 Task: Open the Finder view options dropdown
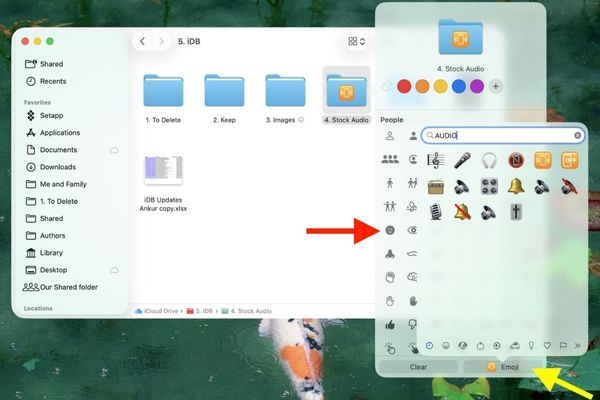tap(357, 41)
